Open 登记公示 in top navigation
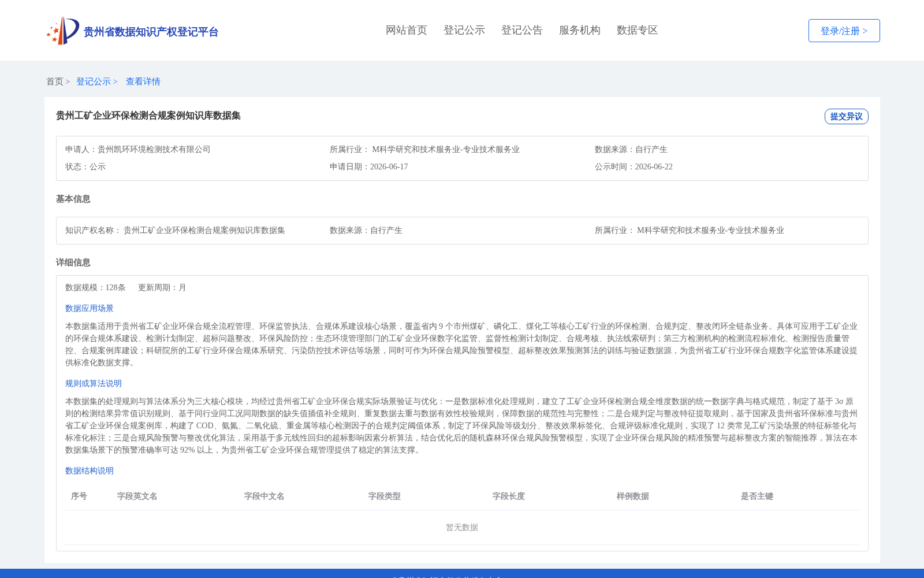 pos(464,30)
